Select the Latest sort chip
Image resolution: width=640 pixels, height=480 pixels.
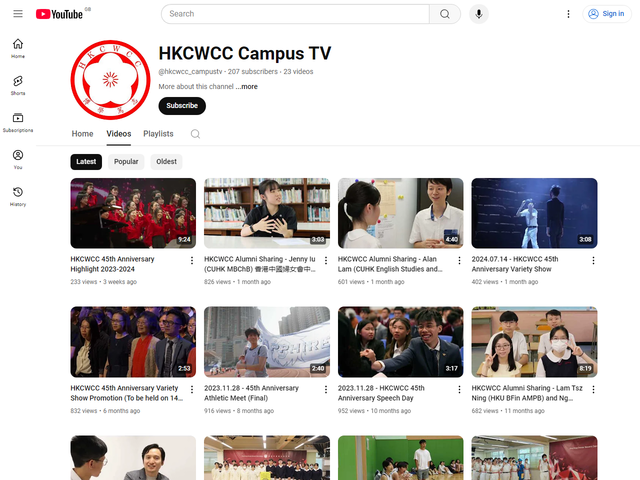pos(86,162)
